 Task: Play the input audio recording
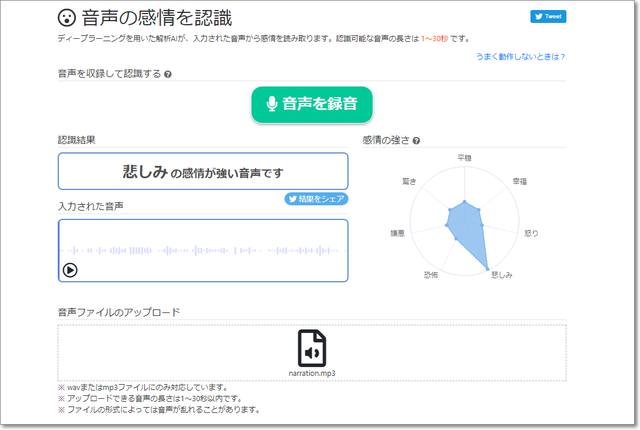(71, 269)
